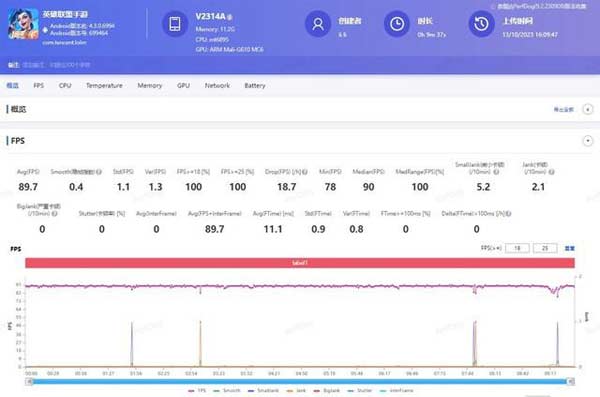Click help icon next to BigJank metric
The width and height of the screenshot is (600, 397).
[x=54, y=214]
